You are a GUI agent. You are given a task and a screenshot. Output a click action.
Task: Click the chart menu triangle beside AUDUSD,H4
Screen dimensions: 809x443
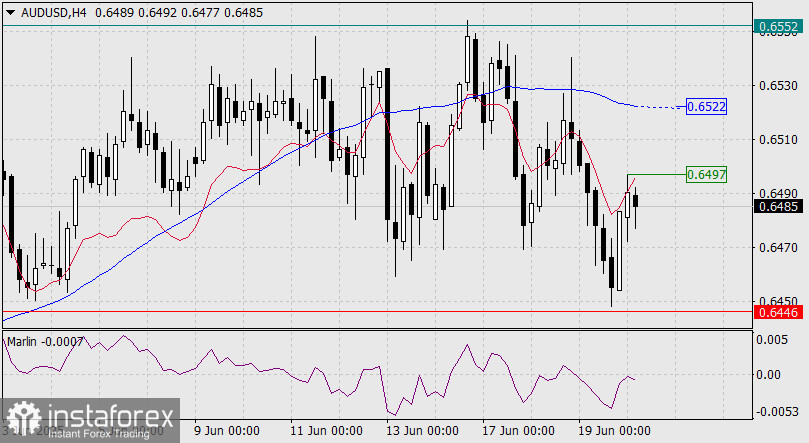point(10,13)
